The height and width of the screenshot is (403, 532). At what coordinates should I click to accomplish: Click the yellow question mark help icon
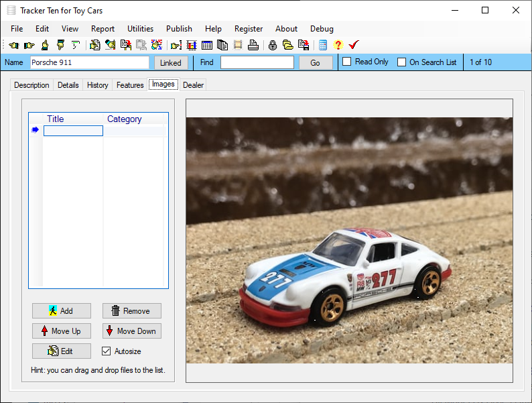click(x=338, y=46)
